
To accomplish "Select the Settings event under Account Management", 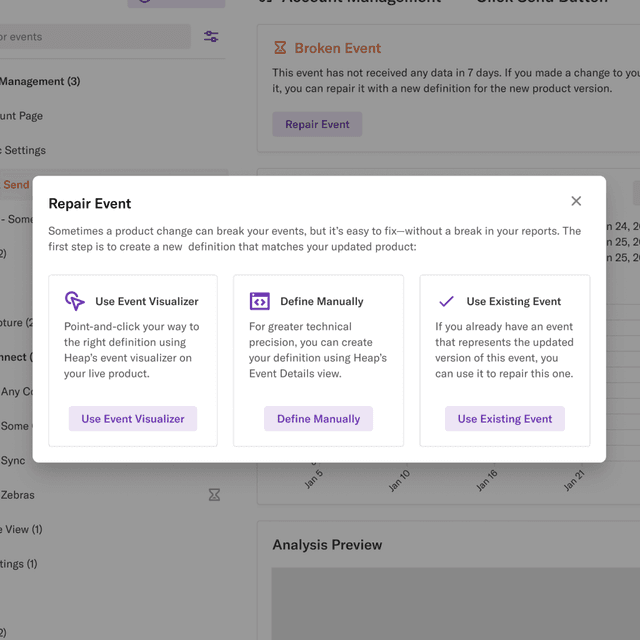I will pos(25,150).
